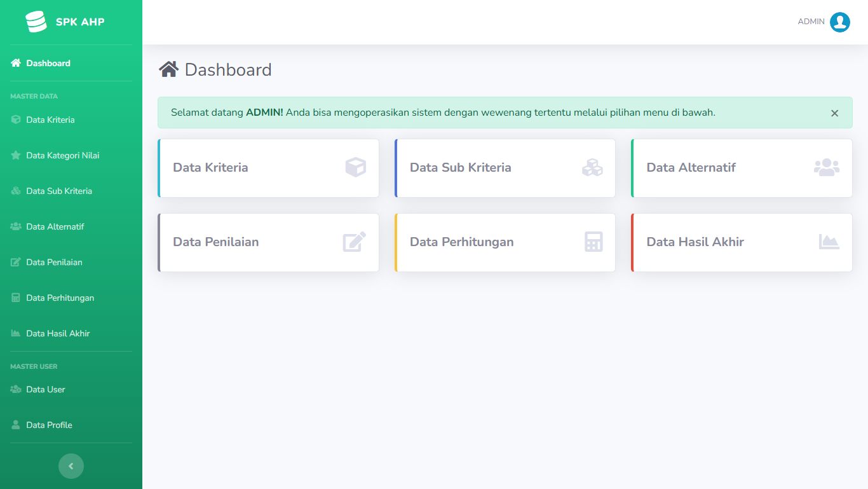Open the Data Alternatif card link
Viewport: 868px width, 489px height.
(x=691, y=167)
